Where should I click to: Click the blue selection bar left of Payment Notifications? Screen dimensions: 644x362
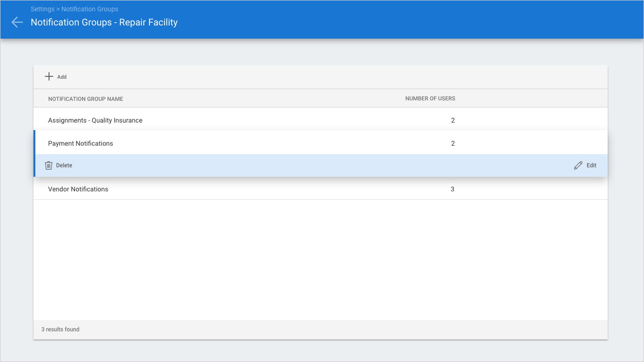34,154
